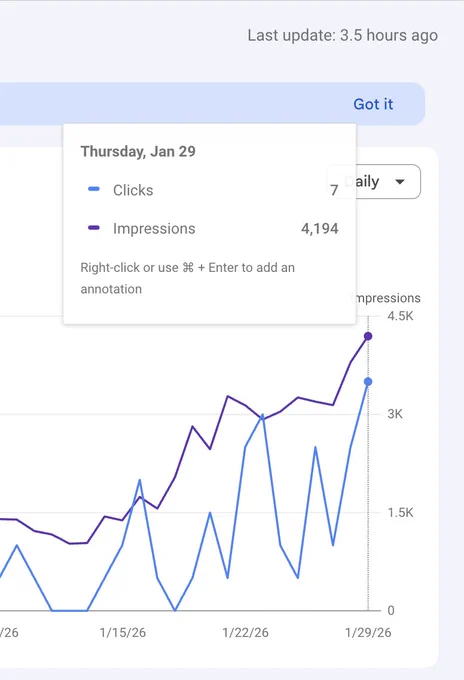Screen dimensions: 464x680
Task: Click the 4.5K axis tick label
Action: (400, 316)
